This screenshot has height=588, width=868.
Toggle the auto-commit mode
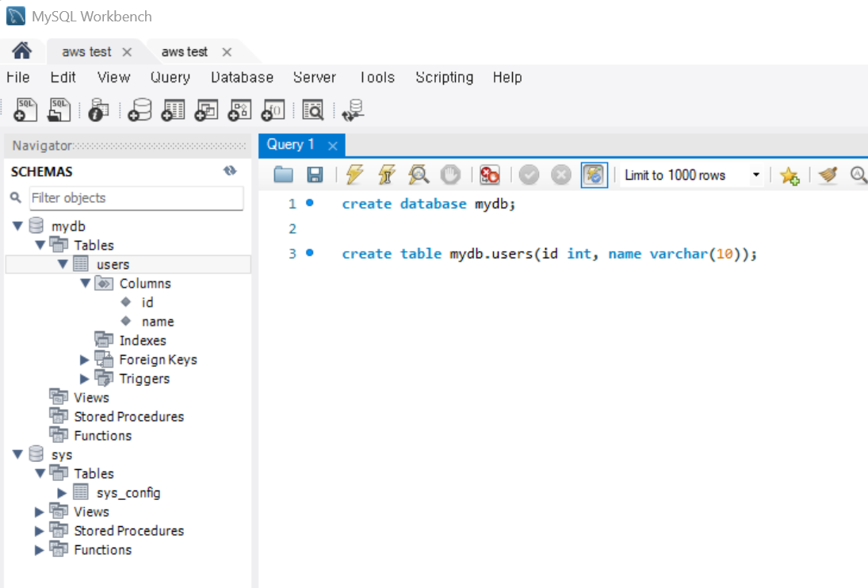594,175
